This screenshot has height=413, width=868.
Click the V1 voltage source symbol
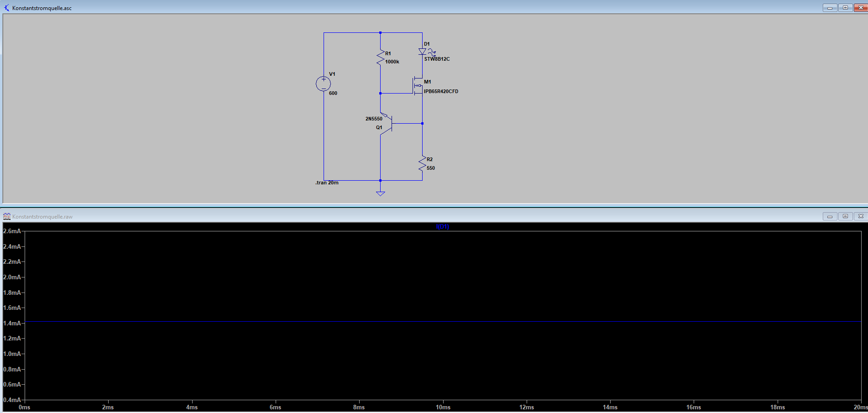coord(324,84)
